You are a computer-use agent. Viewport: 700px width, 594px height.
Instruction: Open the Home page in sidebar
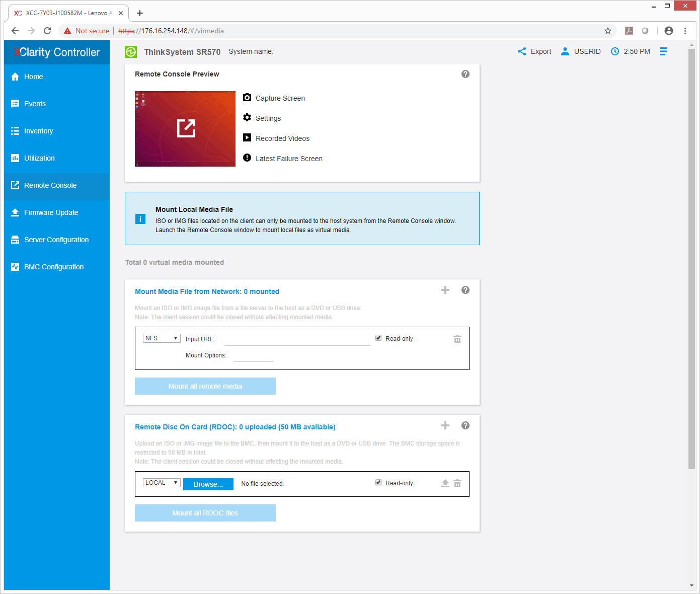click(x=56, y=77)
